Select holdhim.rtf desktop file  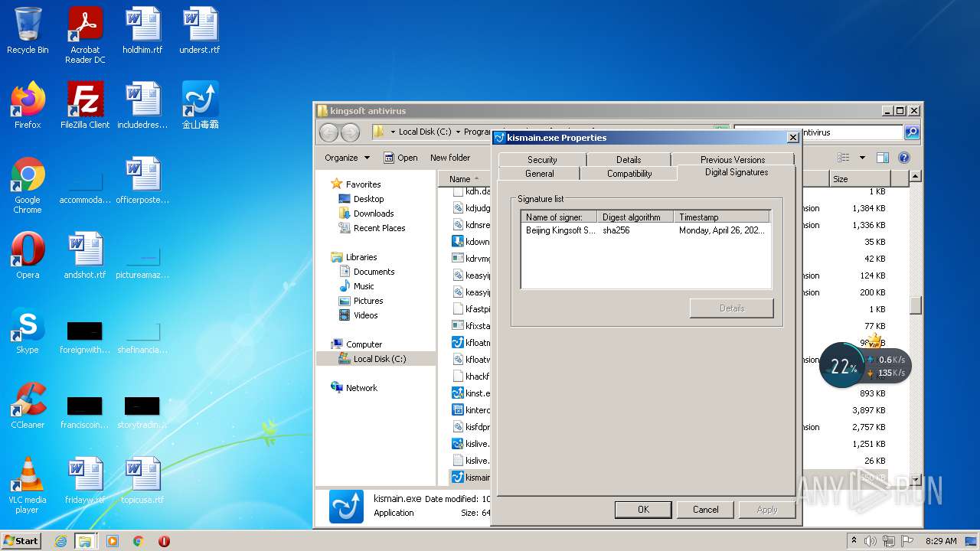(x=142, y=31)
